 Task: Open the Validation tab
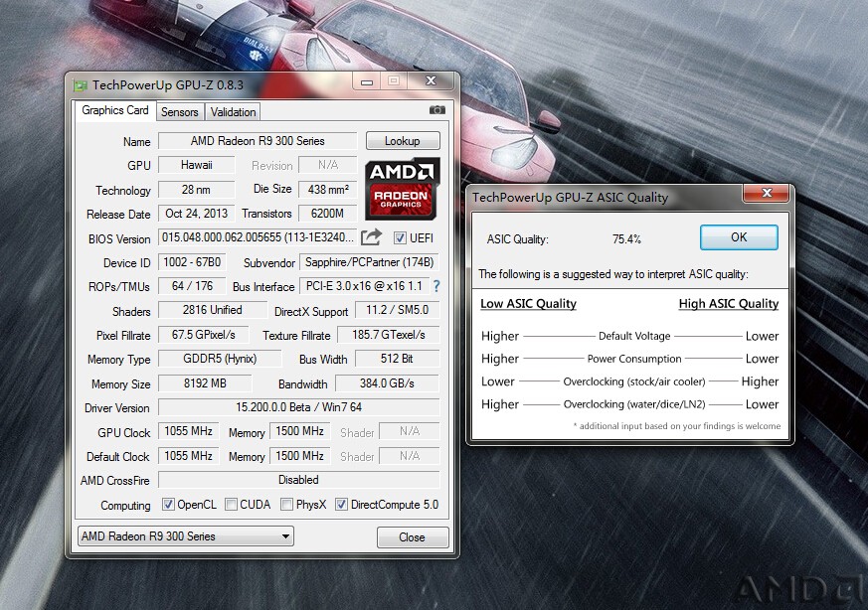(233, 112)
